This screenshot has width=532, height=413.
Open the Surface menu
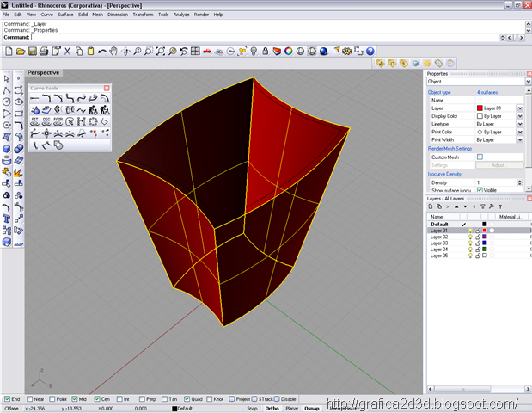pyautogui.click(x=65, y=15)
